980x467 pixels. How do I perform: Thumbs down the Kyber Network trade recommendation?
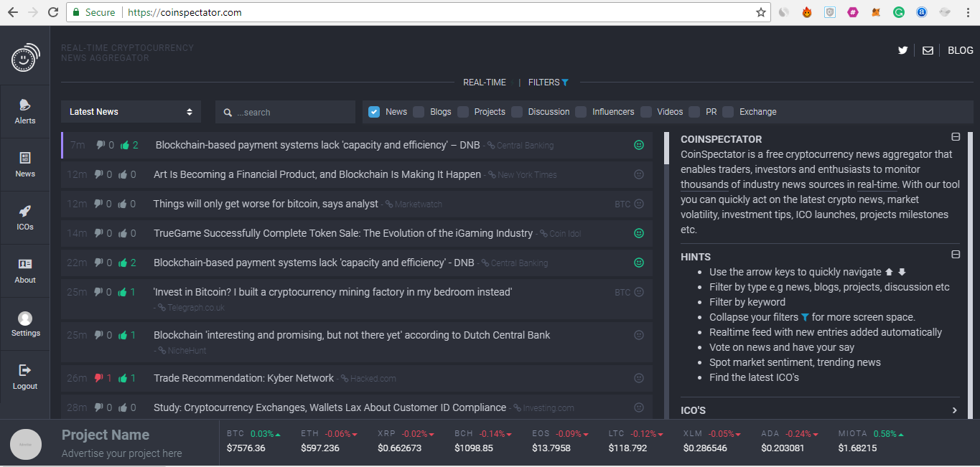[x=99, y=378]
